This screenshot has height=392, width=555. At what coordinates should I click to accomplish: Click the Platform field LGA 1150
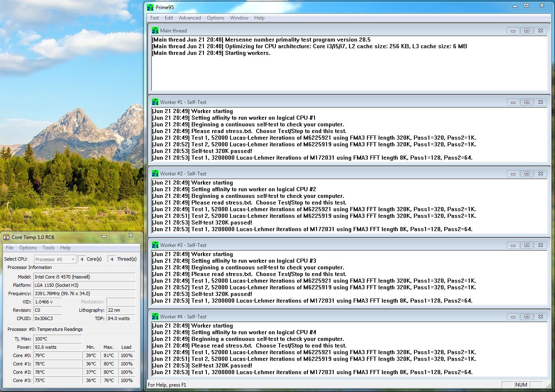click(84, 285)
